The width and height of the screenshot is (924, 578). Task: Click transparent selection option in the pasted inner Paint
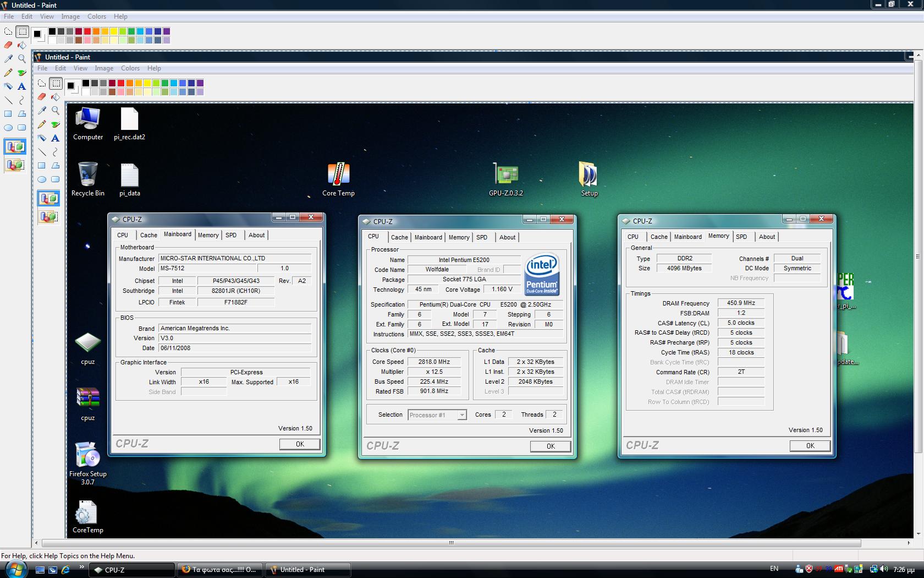tap(49, 216)
